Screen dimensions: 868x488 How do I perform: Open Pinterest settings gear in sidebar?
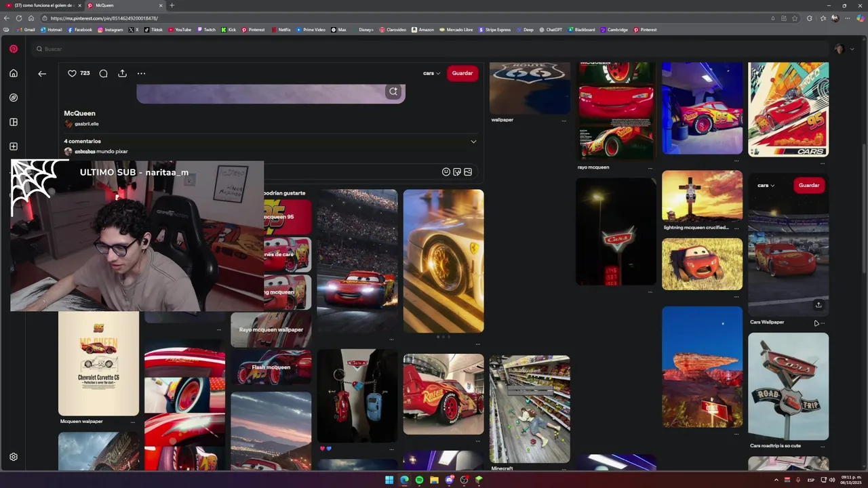click(x=13, y=457)
